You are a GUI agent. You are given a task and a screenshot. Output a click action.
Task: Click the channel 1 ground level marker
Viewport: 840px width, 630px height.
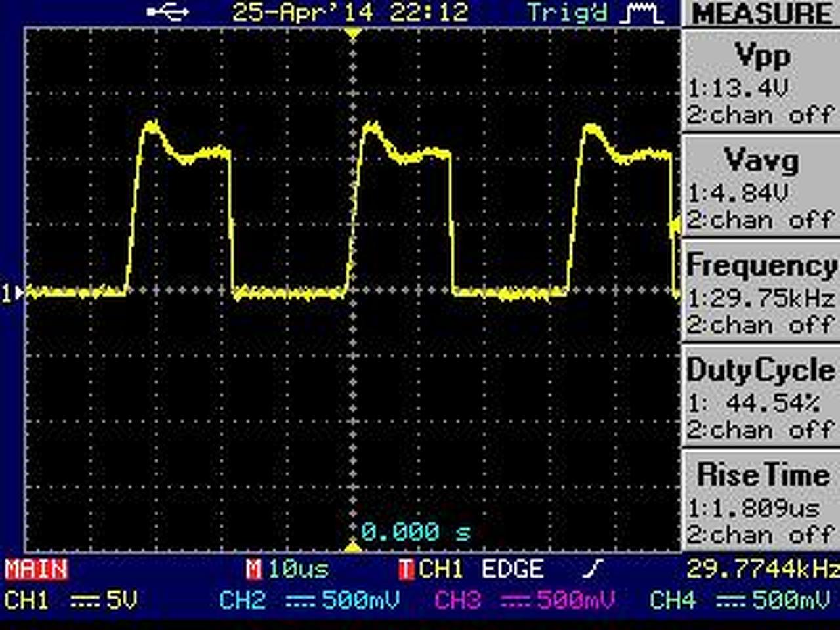12,293
